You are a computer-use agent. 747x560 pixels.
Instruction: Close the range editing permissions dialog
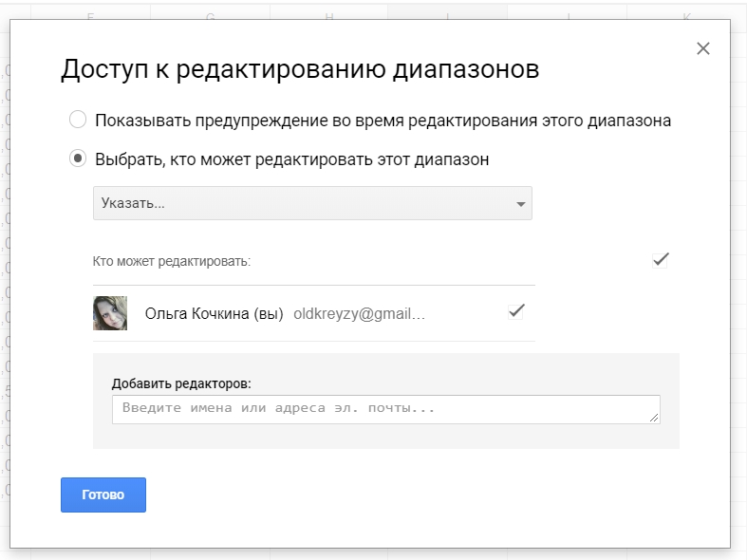(702, 48)
